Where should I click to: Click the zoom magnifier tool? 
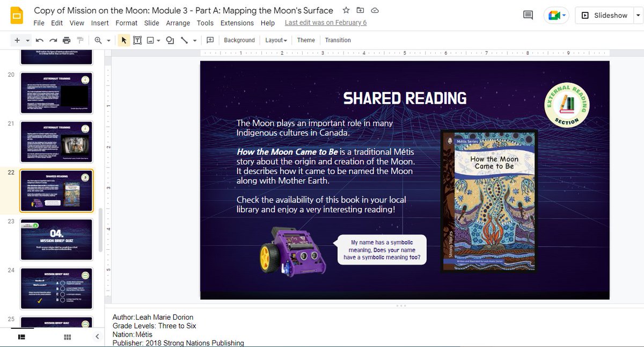click(98, 40)
